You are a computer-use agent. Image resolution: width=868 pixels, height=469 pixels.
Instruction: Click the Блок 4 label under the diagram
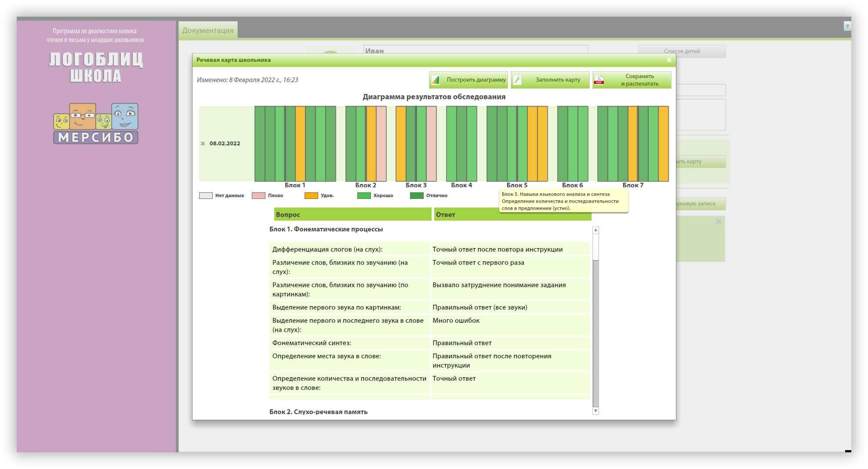[461, 185]
